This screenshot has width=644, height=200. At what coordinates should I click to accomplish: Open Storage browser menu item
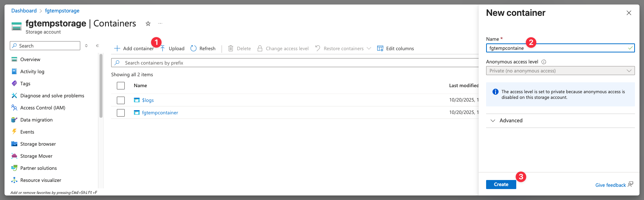(x=38, y=144)
